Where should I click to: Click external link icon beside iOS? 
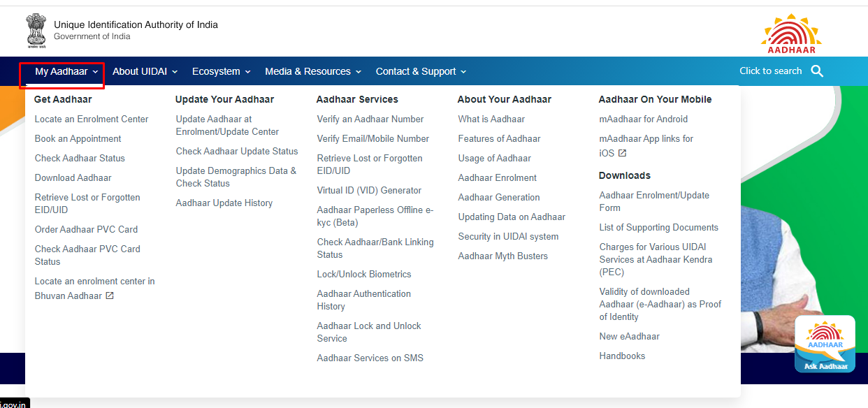pyautogui.click(x=622, y=153)
